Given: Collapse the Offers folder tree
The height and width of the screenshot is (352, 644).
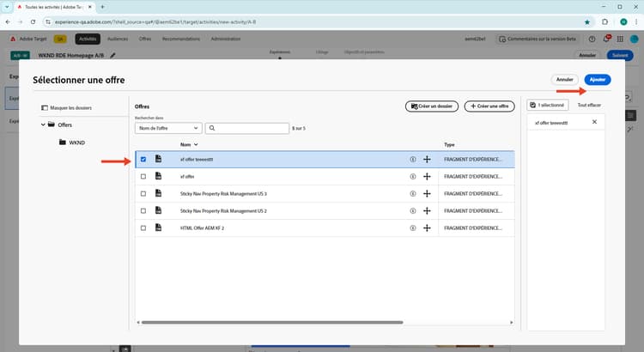Looking at the screenshot, I should click(43, 124).
